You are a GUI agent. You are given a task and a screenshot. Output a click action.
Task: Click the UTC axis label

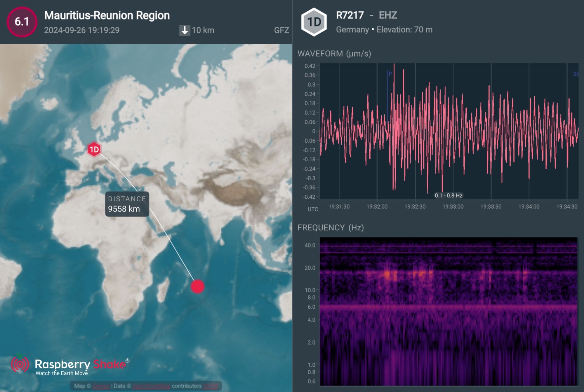coord(313,209)
